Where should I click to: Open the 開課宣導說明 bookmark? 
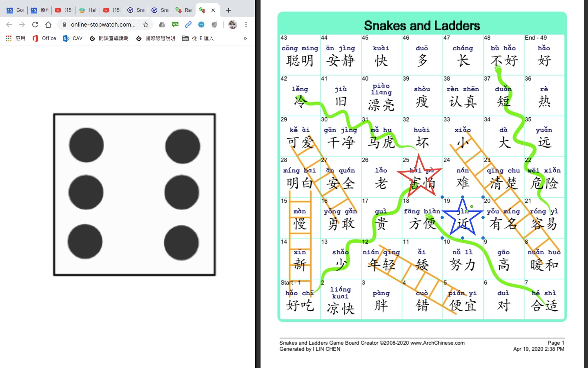tap(109, 38)
